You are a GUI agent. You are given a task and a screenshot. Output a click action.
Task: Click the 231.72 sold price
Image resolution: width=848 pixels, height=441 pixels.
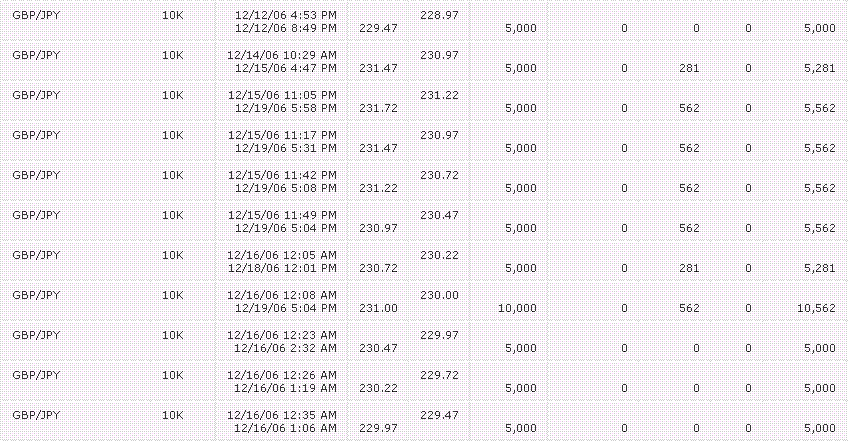pyautogui.click(x=378, y=108)
